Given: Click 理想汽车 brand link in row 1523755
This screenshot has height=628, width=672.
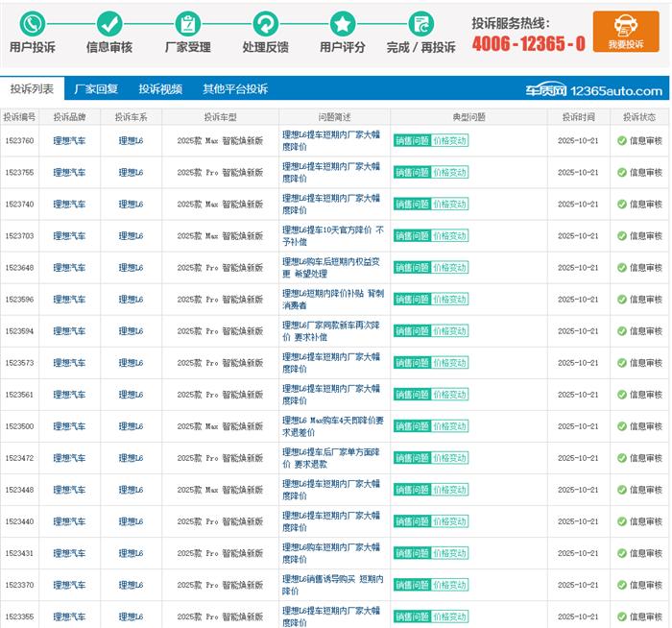Looking at the screenshot, I should 69,173.
